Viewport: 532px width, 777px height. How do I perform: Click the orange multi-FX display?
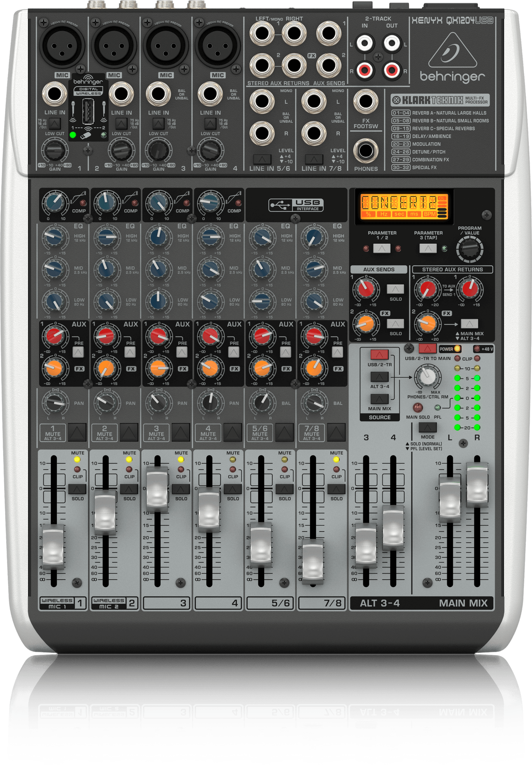click(x=404, y=206)
